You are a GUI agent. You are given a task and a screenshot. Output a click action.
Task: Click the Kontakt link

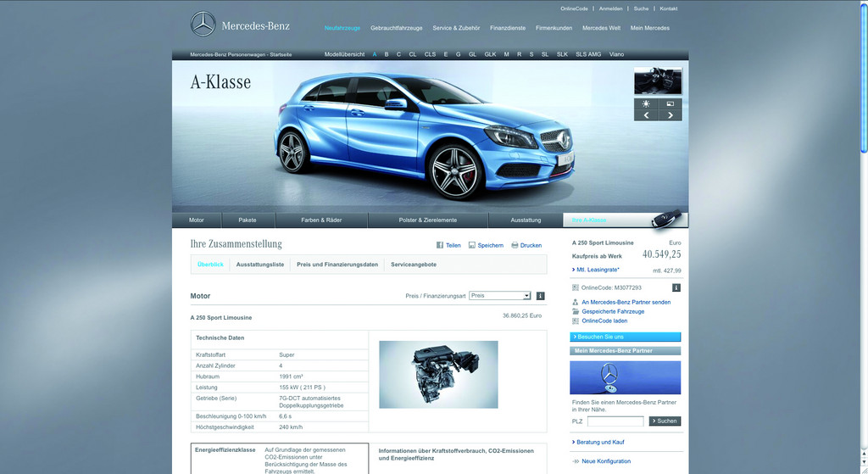[x=668, y=8]
